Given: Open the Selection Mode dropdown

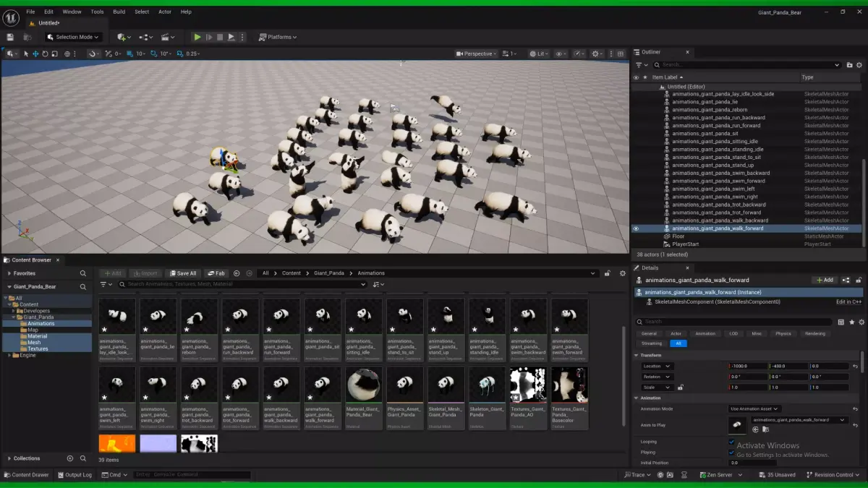Looking at the screenshot, I should pyautogui.click(x=73, y=37).
